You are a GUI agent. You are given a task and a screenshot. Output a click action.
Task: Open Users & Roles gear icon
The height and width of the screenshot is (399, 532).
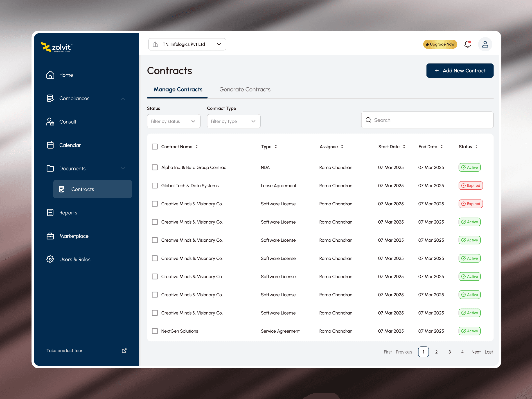tap(50, 259)
